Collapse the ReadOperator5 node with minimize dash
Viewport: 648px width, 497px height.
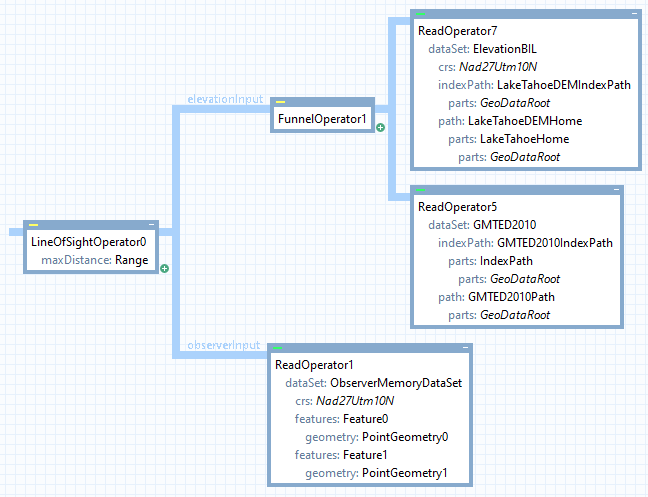[614, 190]
